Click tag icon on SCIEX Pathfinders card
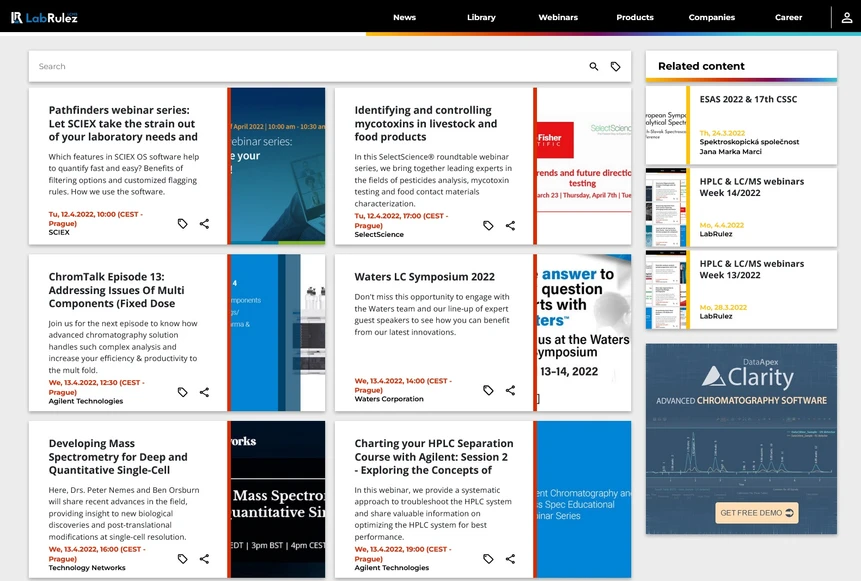This screenshot has width=861, height=581. pos(182,224)
